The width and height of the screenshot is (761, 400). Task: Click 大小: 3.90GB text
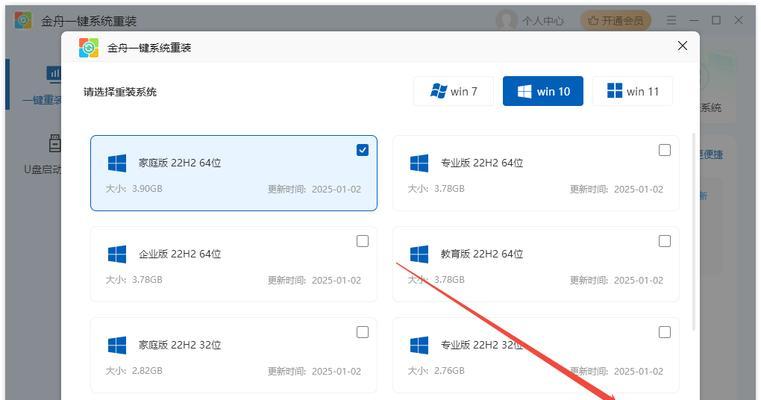(134, 189)
